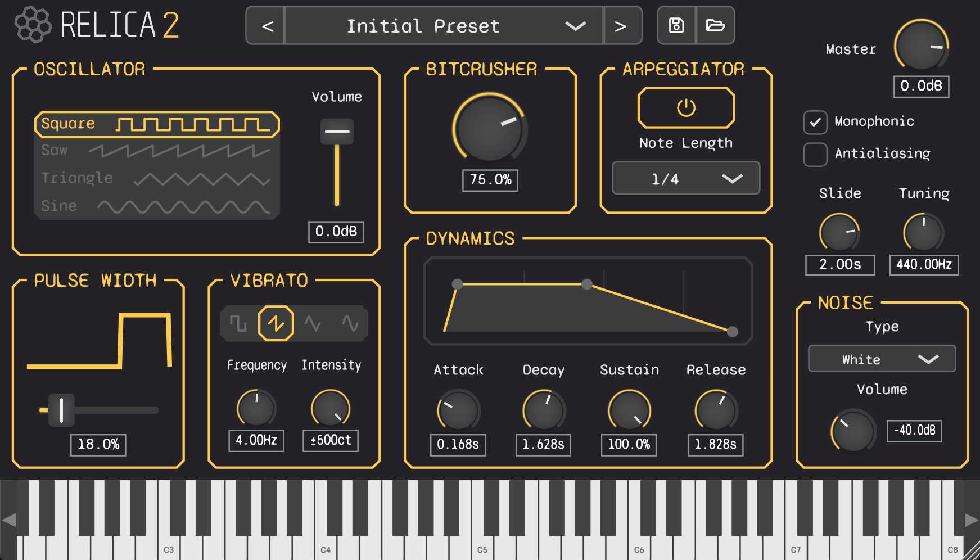Click the tuning 440.00Hz value field

pyautogui.click(x=924, y=264)
